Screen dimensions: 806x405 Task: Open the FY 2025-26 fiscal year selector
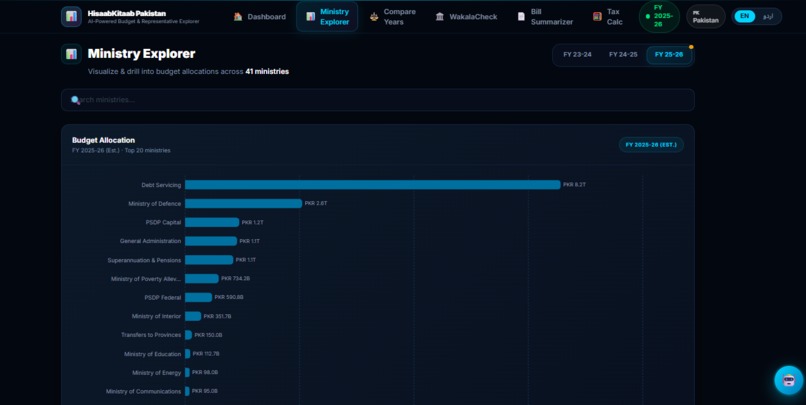tap(659, 16)
